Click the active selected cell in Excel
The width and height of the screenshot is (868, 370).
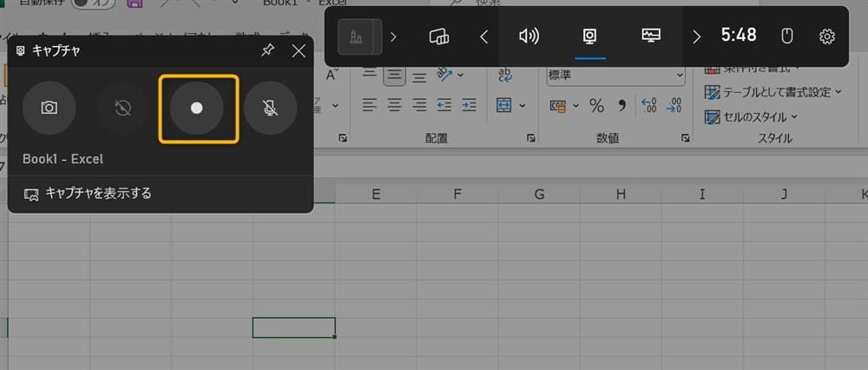(294, 327)
